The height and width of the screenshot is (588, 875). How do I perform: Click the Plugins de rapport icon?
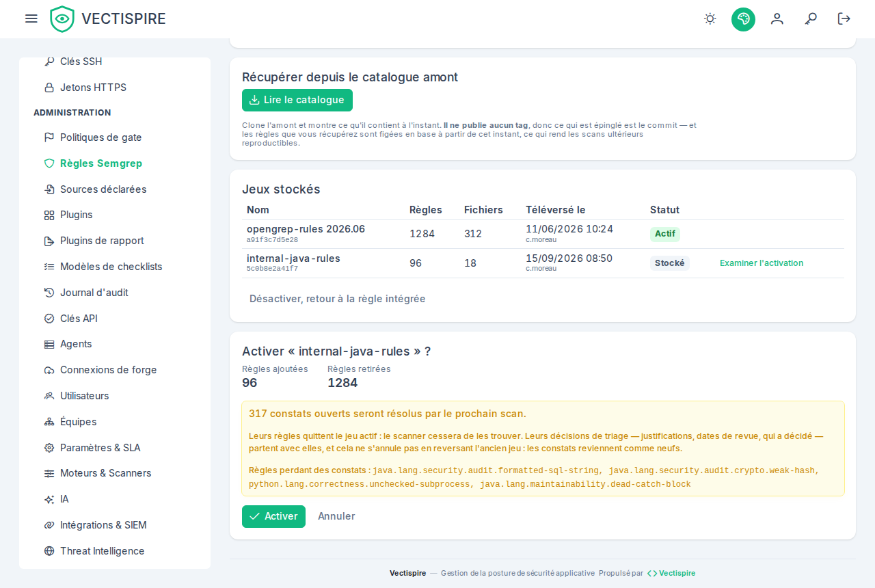[x=49, y=241]
